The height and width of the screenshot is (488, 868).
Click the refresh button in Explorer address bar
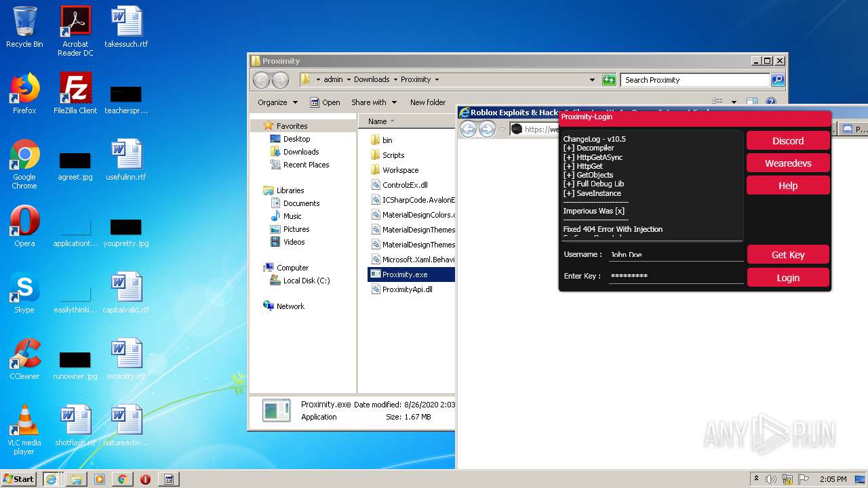[609, 80]
